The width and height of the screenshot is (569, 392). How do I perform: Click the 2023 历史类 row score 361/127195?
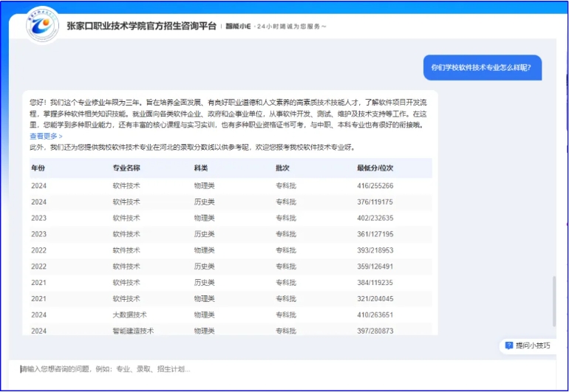pyautogui.click(x=375, y=234)
